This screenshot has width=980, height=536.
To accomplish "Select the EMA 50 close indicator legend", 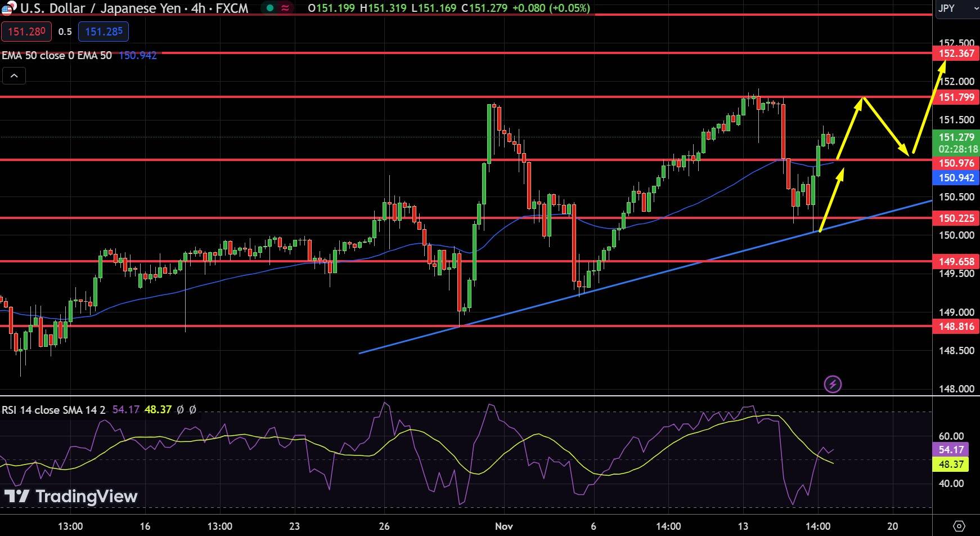I will tap(57, 55).
